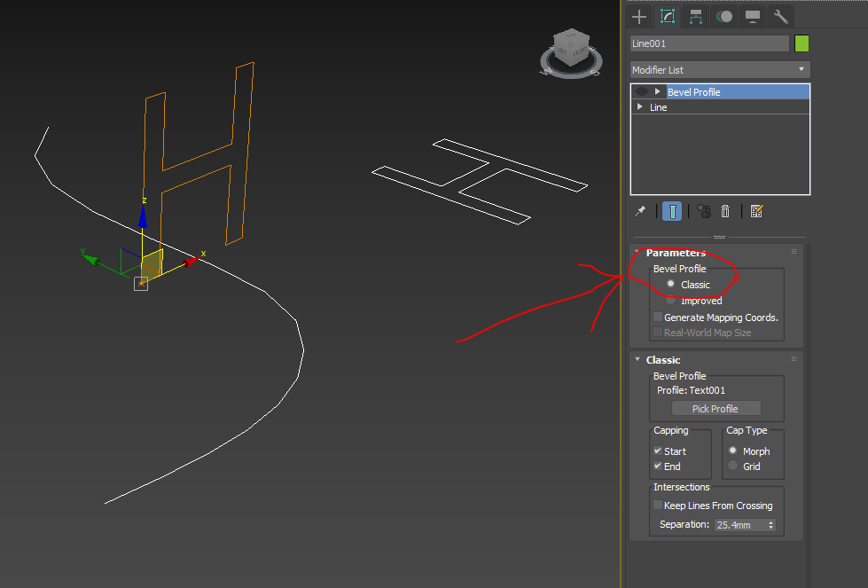Collapse the Classic rollout
The height and width of the screenshot is (588, 868).
point(637,360)
